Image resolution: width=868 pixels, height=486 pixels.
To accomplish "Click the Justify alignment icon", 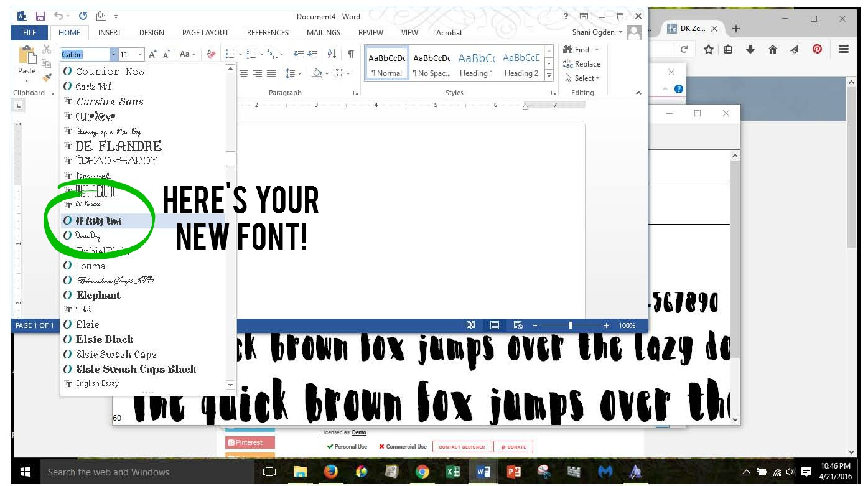I will [271, 73].
